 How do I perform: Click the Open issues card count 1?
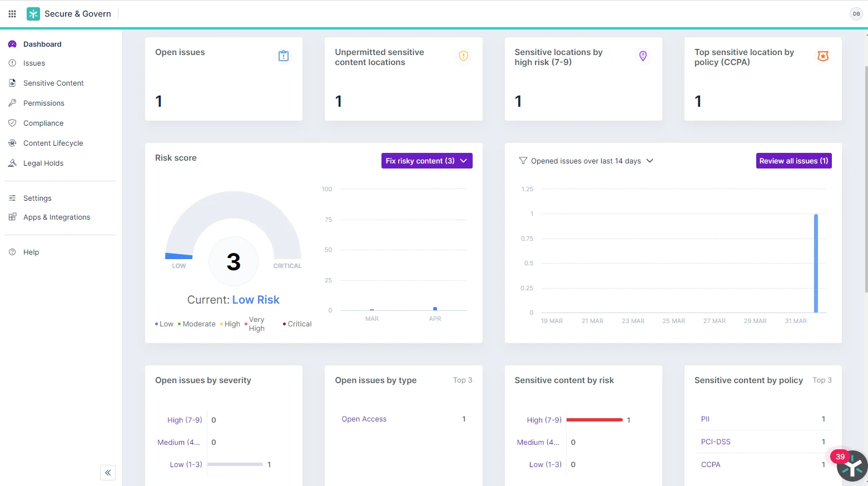(159, 101)
